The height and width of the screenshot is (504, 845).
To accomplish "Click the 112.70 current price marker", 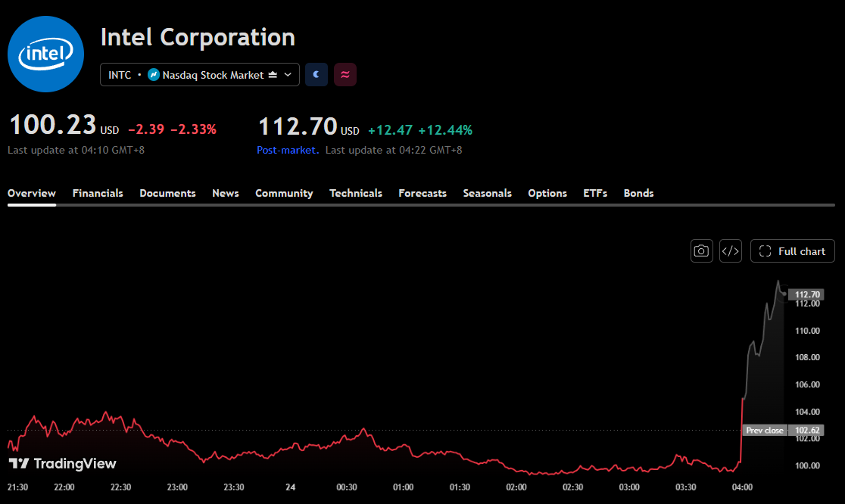I will tap(806, 294).
